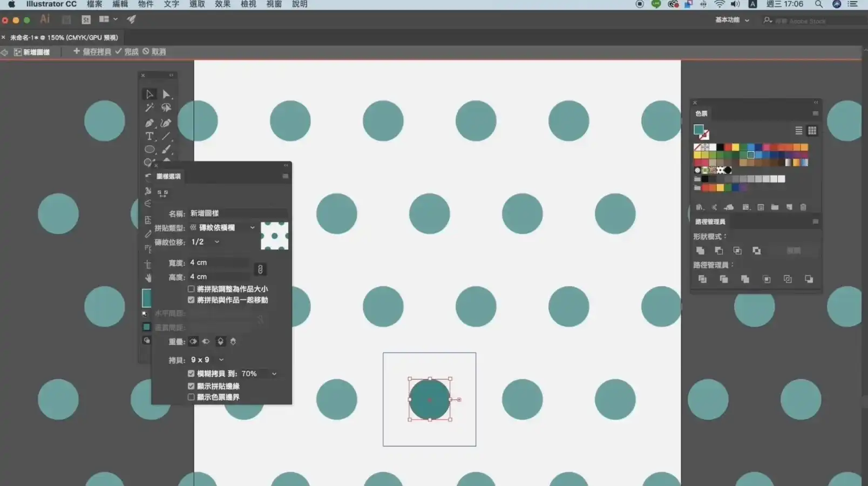Open the 效果 menu in menu bar
The image size is (868, 486).
(x=222, y=4)
